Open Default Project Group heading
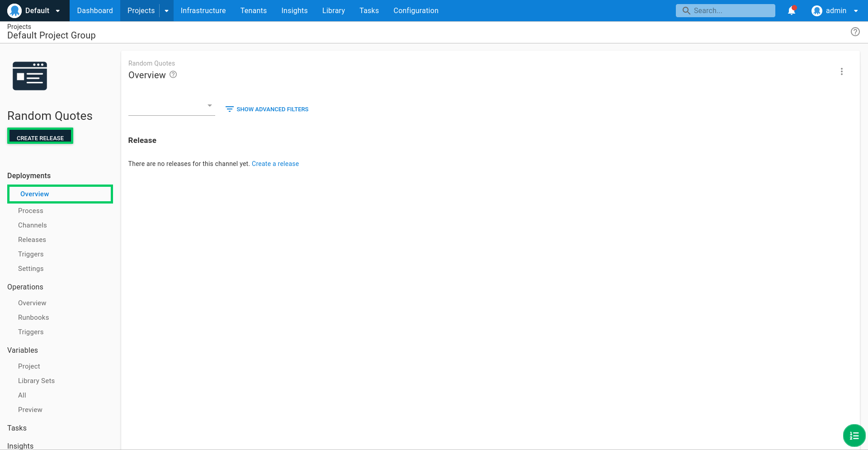Screen dimensions: 868x450 coord(52,35)
